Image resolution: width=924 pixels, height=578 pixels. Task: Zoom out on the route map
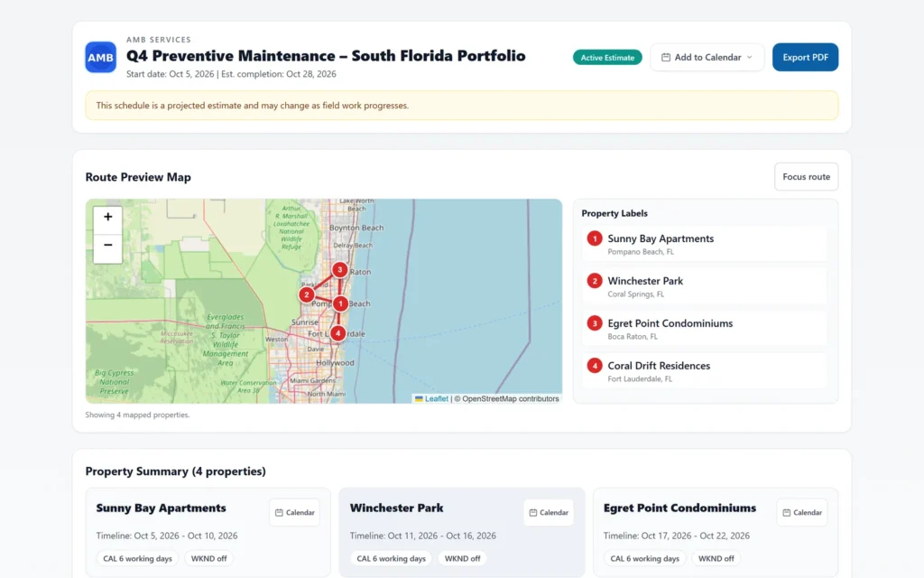tap(108, 245)
